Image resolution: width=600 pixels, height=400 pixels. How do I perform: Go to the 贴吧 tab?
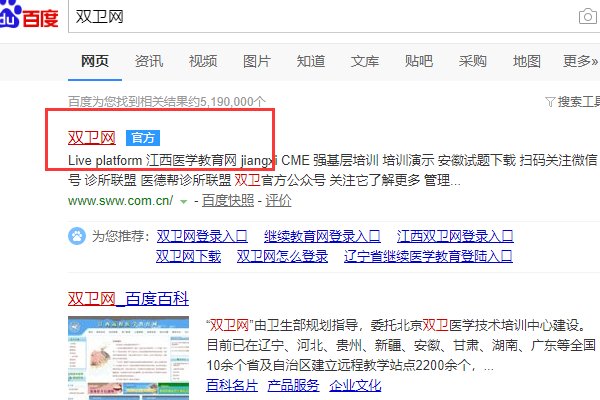(x=419, y=61)
